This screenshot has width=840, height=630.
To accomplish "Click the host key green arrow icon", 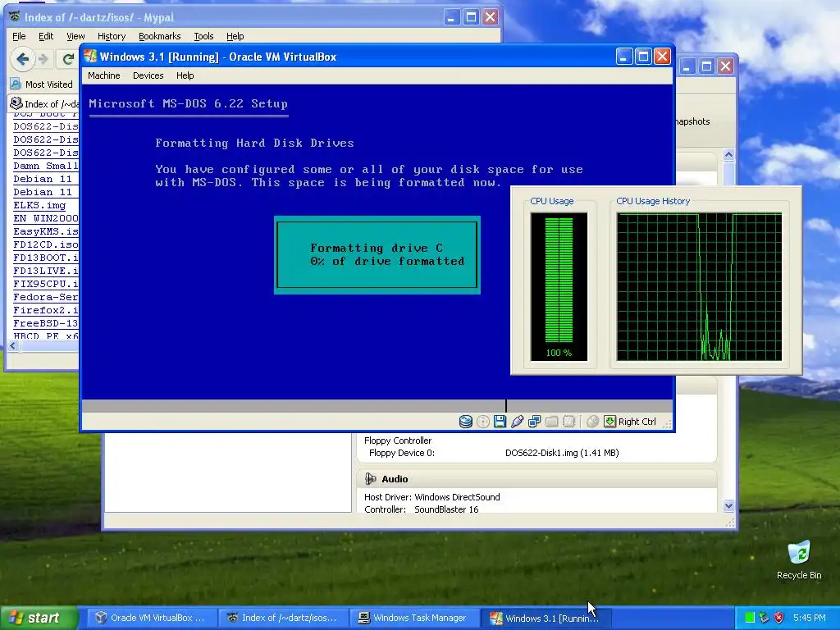I will [609, 422].
